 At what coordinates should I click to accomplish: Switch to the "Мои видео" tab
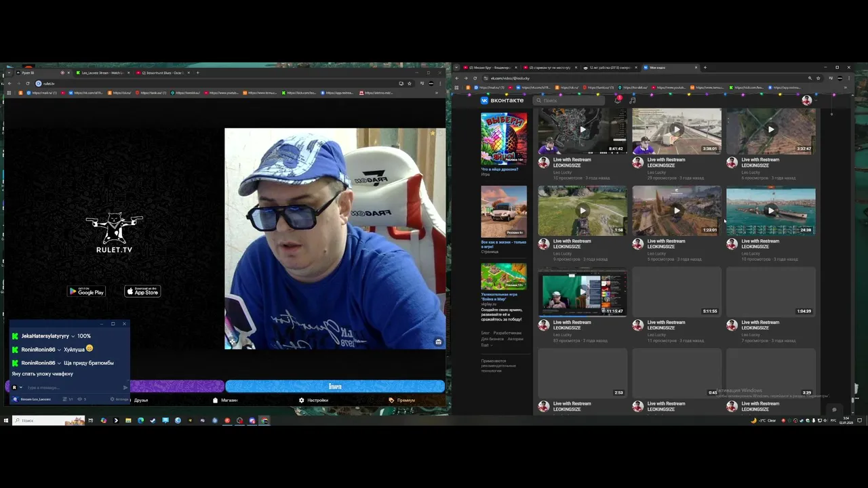[x=669, y=68]
